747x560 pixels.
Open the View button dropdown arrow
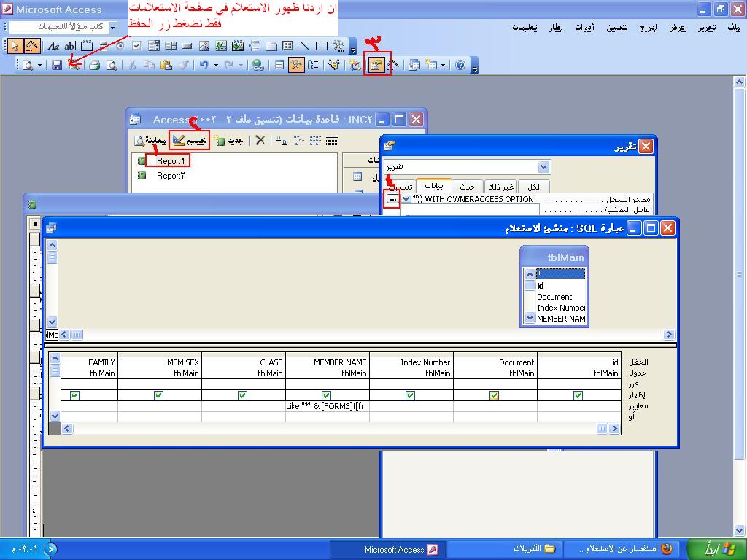[x=39, y=65]
